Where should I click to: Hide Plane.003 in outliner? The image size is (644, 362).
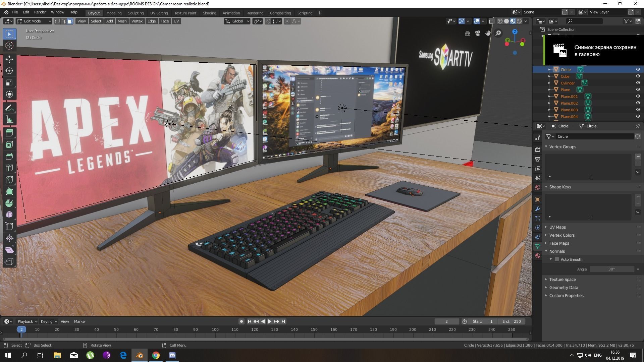click(638, 110)
